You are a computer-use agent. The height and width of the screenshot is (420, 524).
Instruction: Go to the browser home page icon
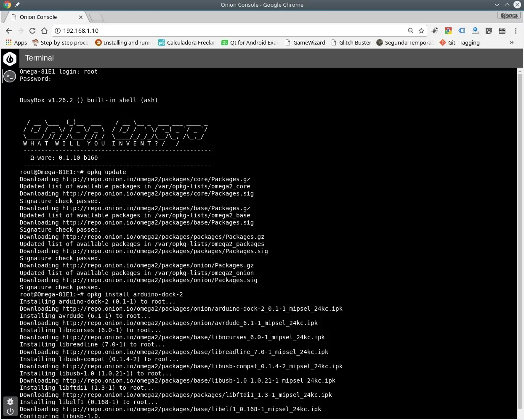click(x=44, y=31)
